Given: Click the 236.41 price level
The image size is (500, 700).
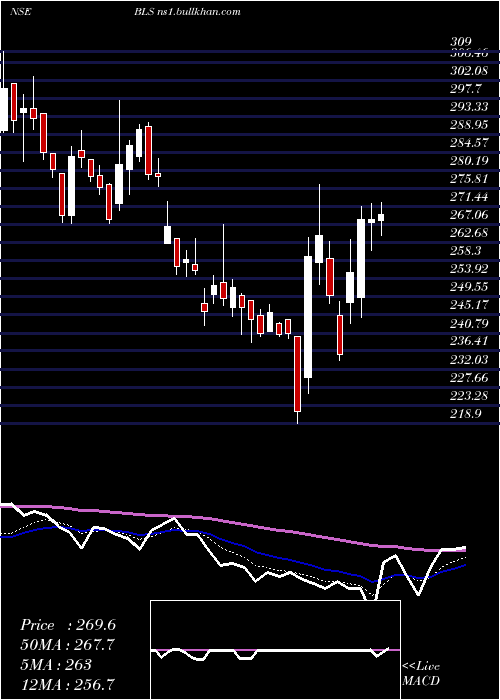Looking at the screenshot, I should click(x=470, y=342).
